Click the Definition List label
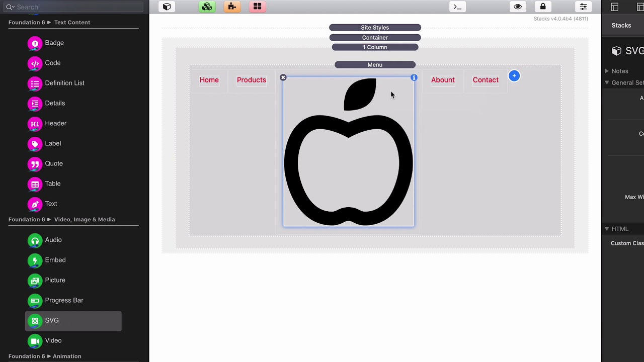 coord(65,83)
